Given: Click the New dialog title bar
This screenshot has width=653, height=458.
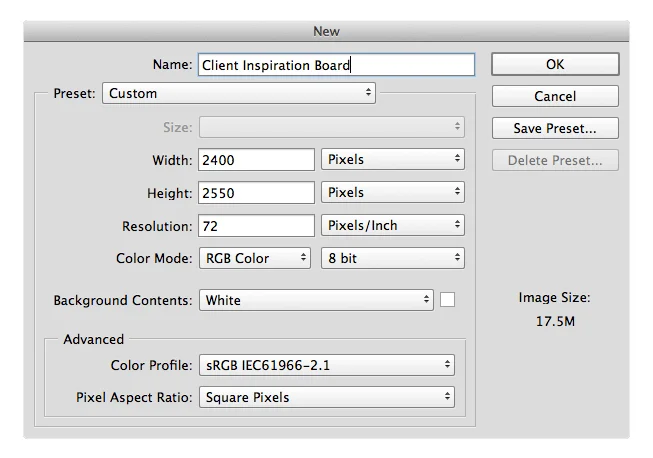Looking at the screenshot, I should (x=326, y=31).
